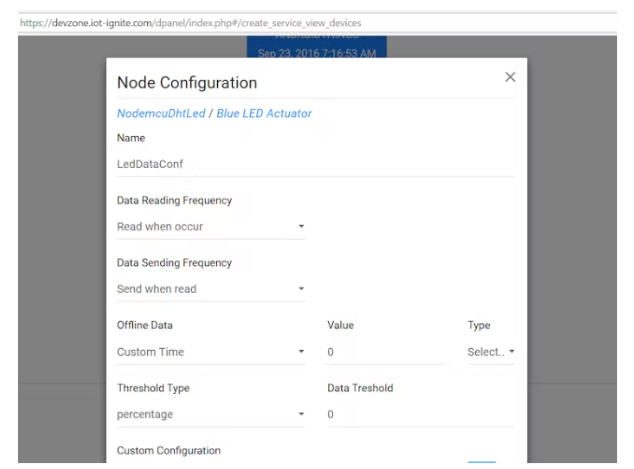Expand the Data Sending Frequency dropdown
Screen dimensions: 634x469
tap(210, 290)
